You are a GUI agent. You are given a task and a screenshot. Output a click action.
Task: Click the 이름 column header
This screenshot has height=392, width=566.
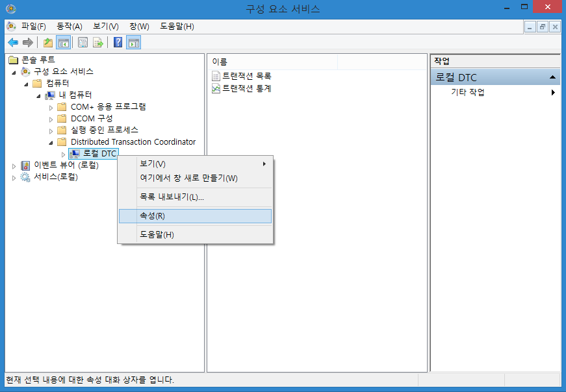coord(273,62)
